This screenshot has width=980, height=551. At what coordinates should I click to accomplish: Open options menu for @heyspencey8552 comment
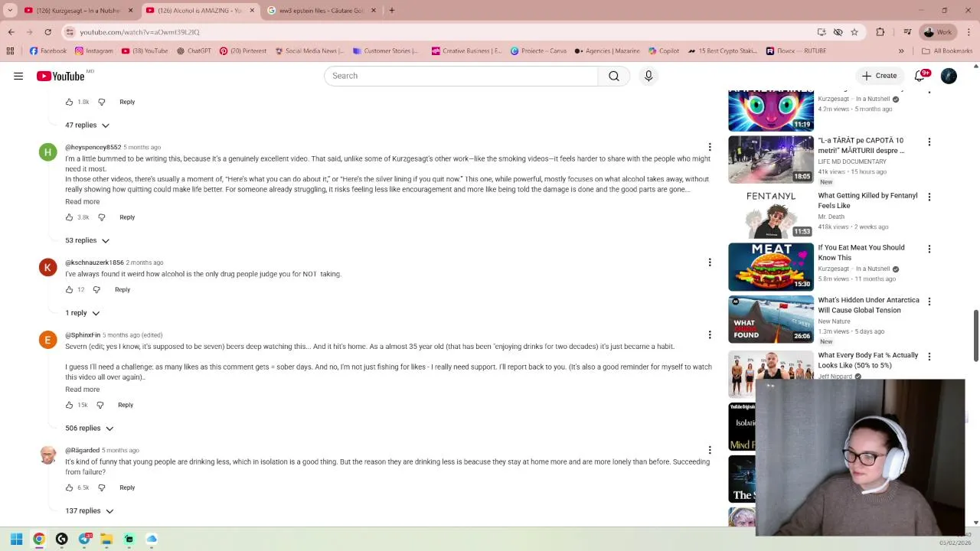[x=710, y=147]
